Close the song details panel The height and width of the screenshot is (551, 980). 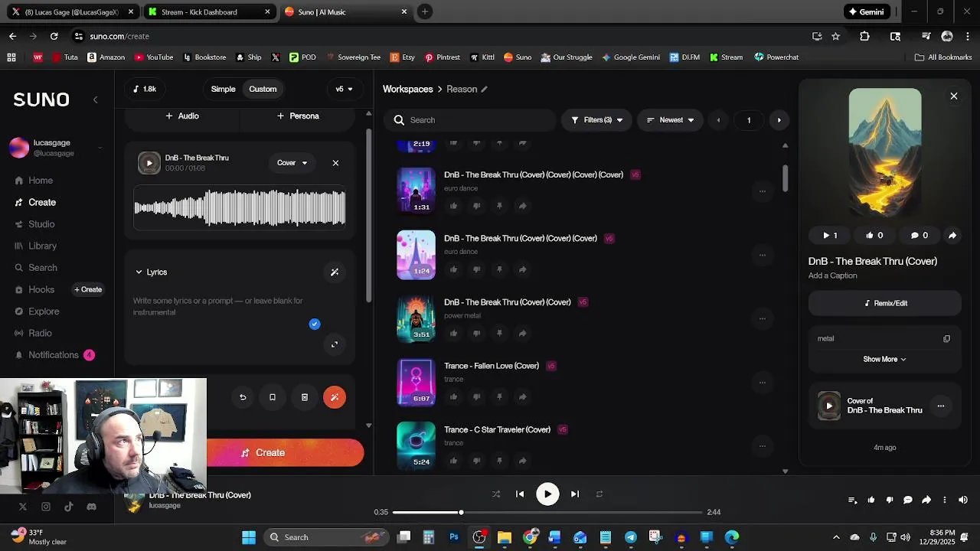tap(954, 96)
